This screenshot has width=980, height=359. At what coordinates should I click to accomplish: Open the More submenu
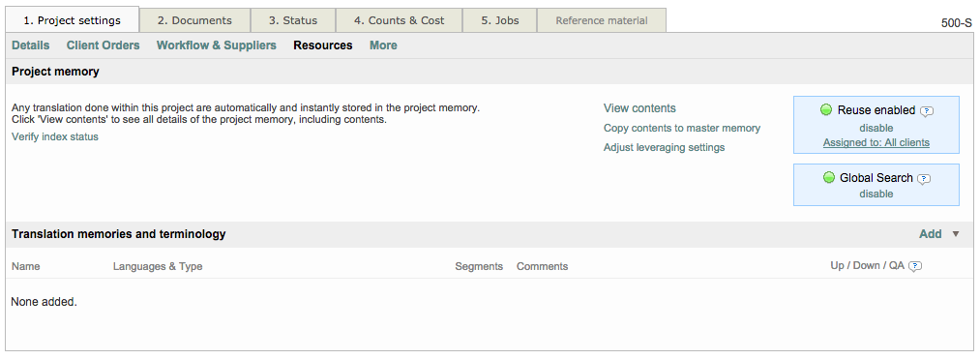click(x=383, y=45)
